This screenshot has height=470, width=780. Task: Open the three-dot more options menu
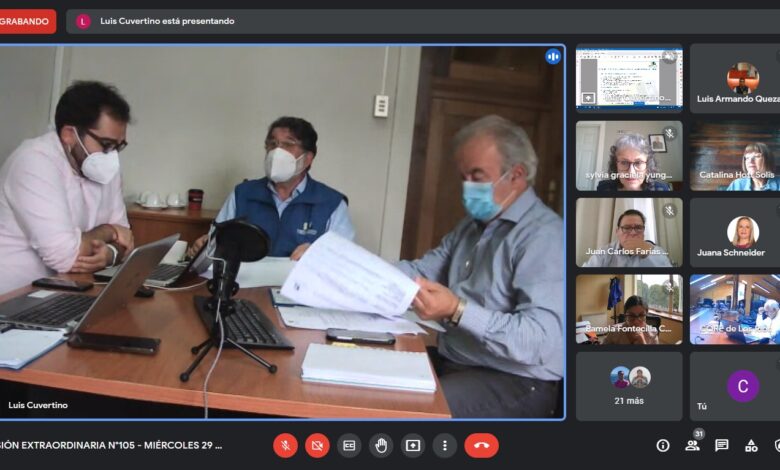point(445,445)
